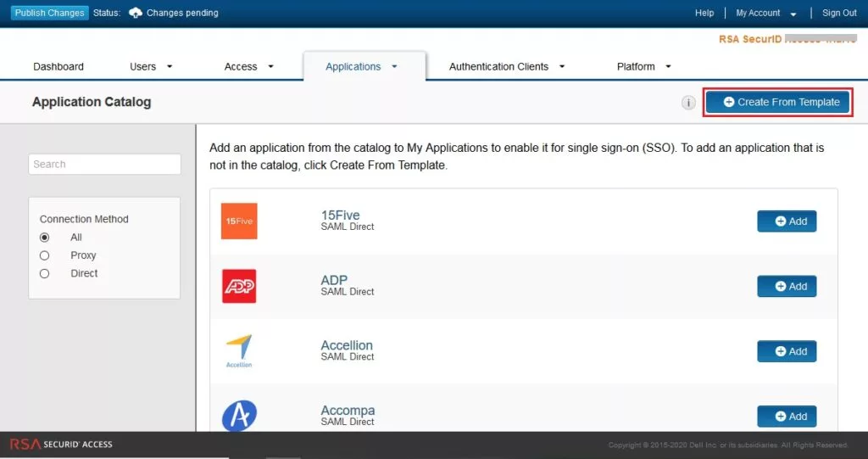868x459 pixels.
Task: Add the Accellion application
Action: [787, 351]
